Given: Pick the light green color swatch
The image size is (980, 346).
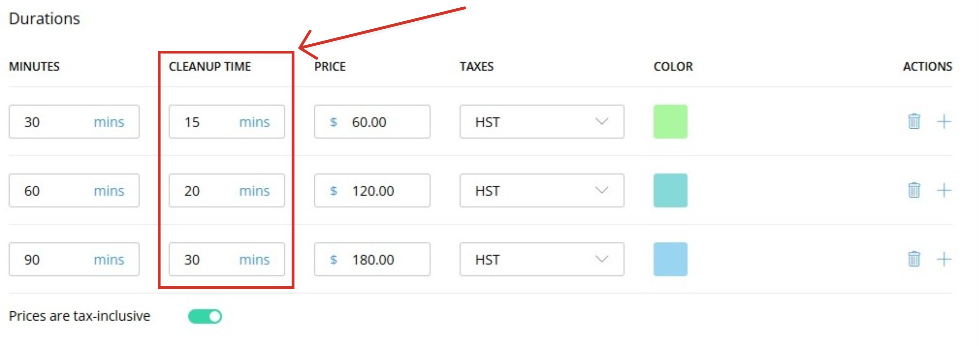Looking at the screenshot, I should pos(670,122).
